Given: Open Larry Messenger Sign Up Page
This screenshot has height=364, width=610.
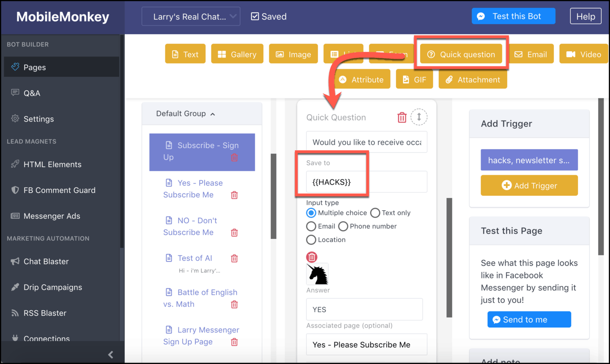Looking at the screenshot, I should [x=201, y=336].
